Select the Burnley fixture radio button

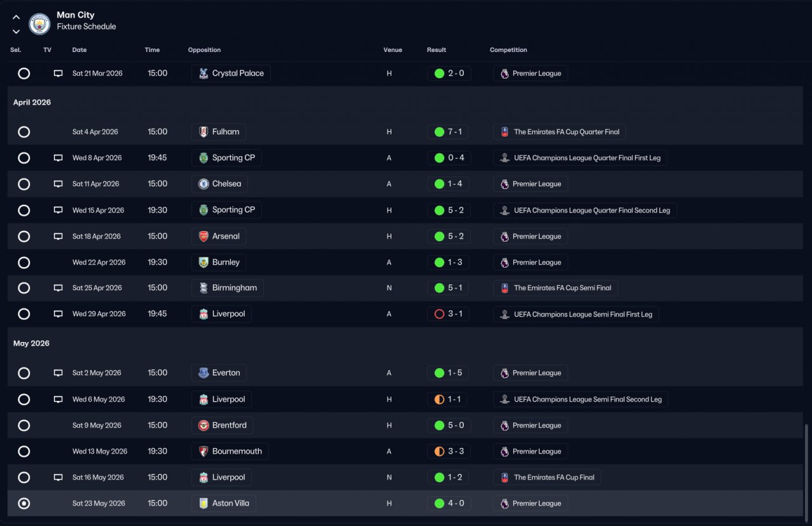pos(24,263)
